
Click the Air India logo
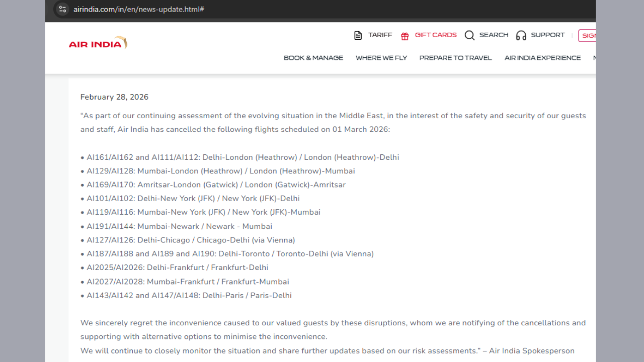98,43
